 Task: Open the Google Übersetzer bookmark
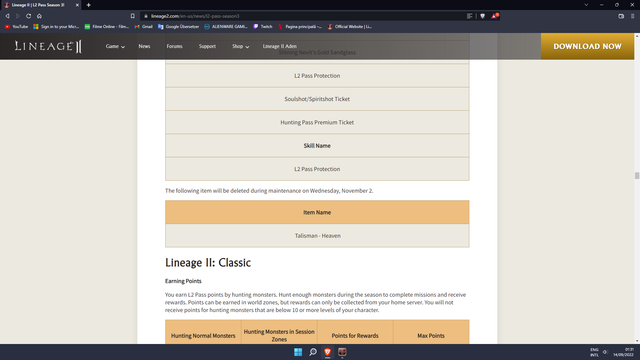178,27
